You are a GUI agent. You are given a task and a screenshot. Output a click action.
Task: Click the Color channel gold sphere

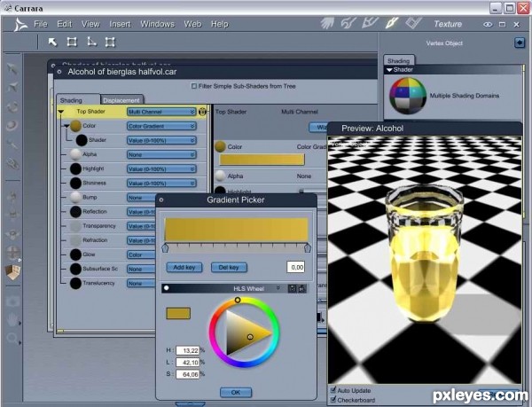(75, 126)
